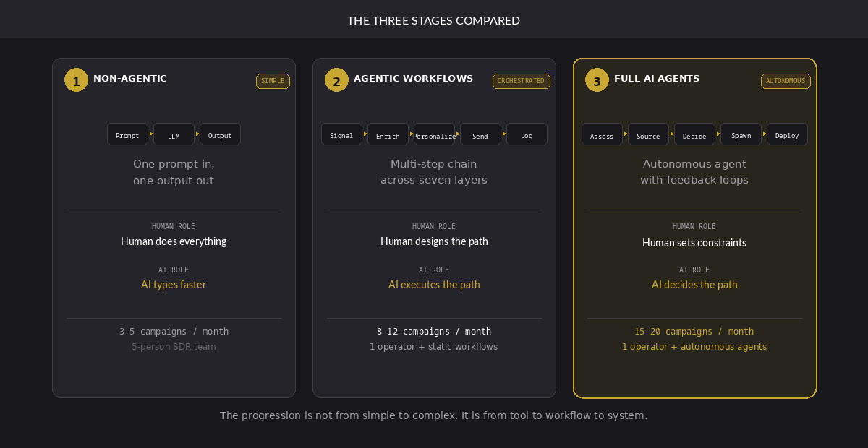Image resolution: width=868 pixels, height=448 pixels.
Task: Click the gold number 2 circle badge
Action: pos(336,79)
